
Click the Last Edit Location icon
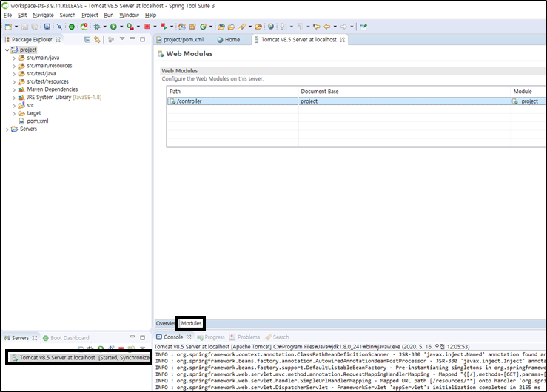click(317, 27)
